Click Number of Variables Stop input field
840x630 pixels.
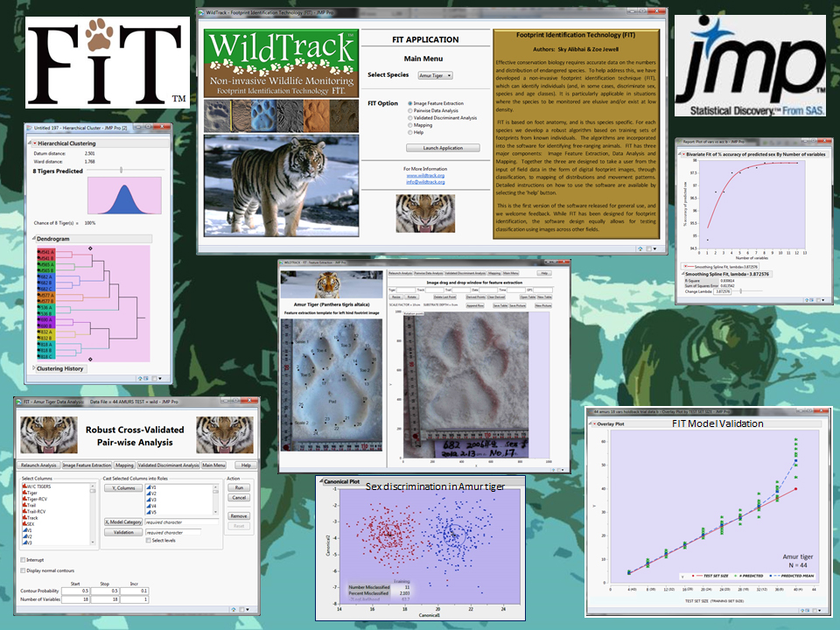[x=104, y=599]
